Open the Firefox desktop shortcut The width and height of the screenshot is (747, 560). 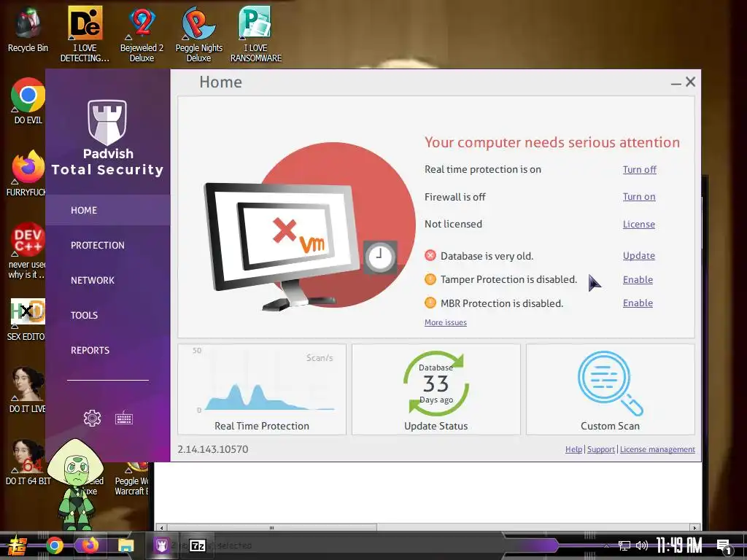coord(28,174)
